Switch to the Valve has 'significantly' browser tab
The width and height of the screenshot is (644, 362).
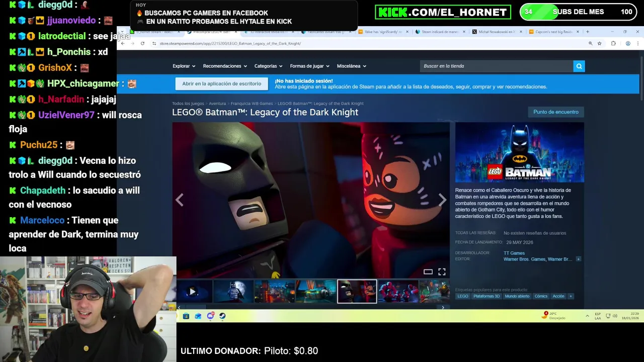point(383,32)
